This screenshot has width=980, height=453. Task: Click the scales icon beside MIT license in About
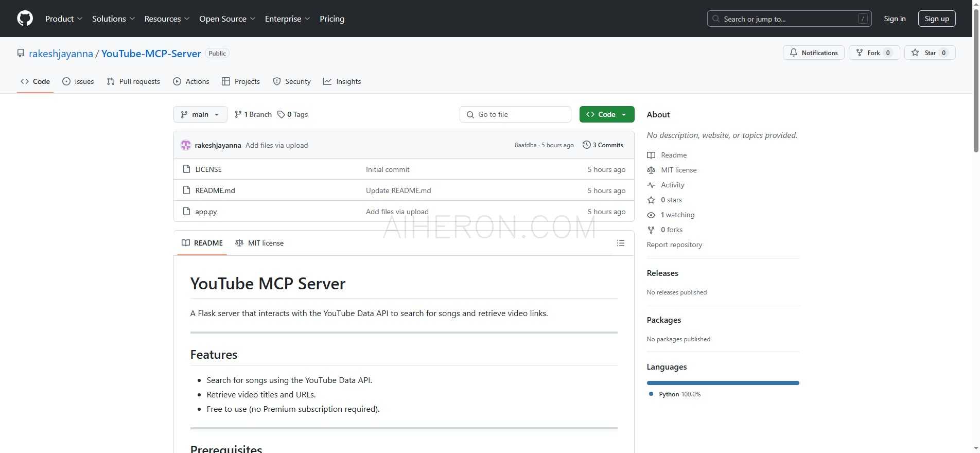click(651, 170)
